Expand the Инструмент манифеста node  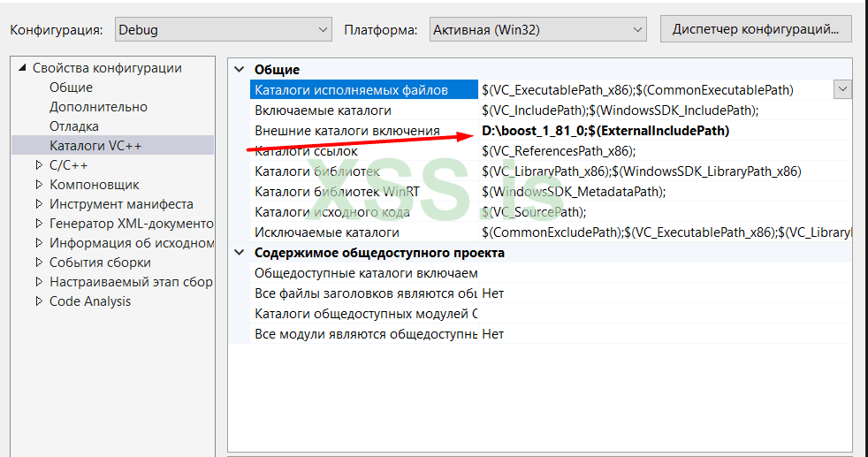click(39, 204)
